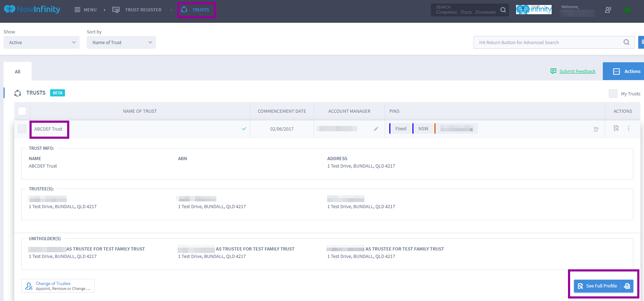The width and height of the screenshot is (644, 301).
Task: Open the three-dot actions menu for ABCDEF Trust
Action: pos(628,128)
